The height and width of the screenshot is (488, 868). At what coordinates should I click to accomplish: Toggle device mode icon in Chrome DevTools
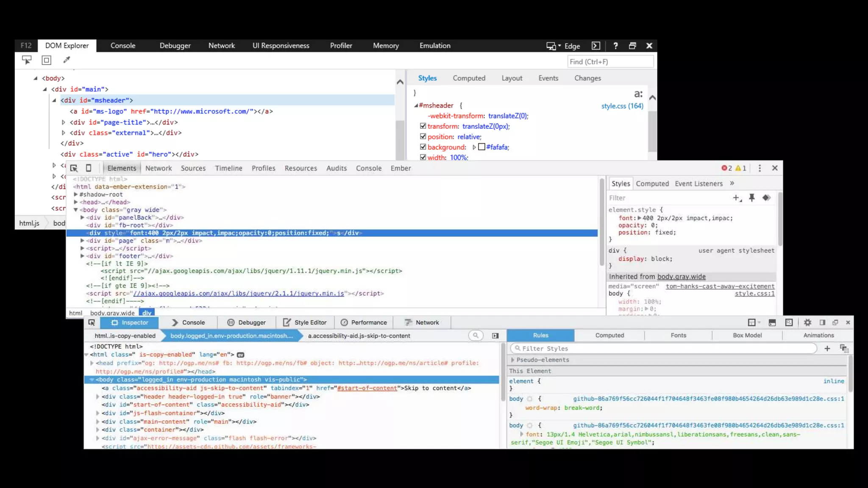click(x=89, y=168)
